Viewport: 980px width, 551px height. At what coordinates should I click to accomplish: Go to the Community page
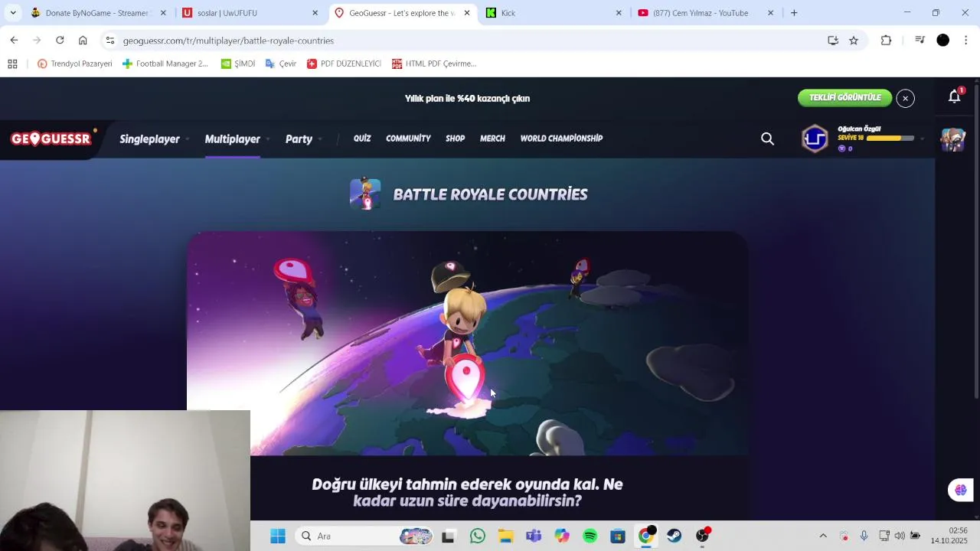tap(408, 139)
